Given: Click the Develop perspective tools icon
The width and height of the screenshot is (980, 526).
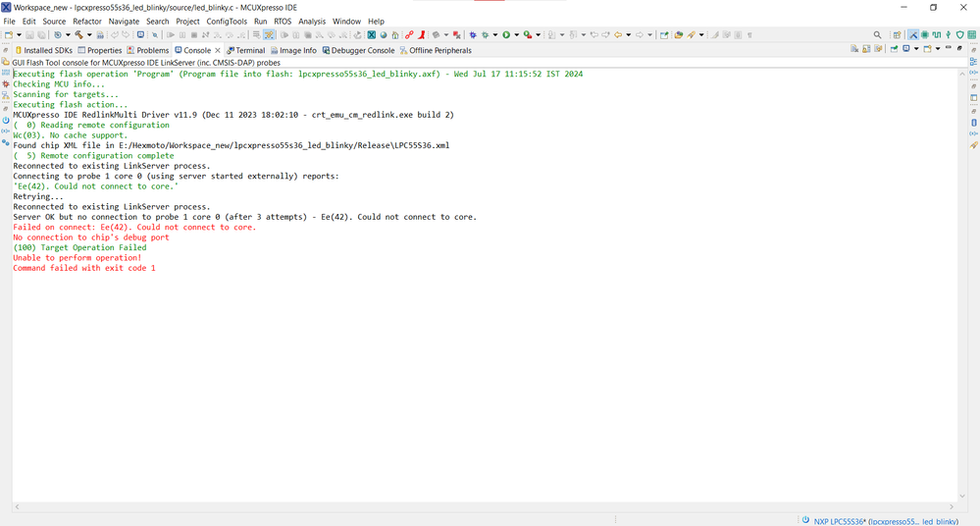Looking at the screenshot, I should point(913,35).
